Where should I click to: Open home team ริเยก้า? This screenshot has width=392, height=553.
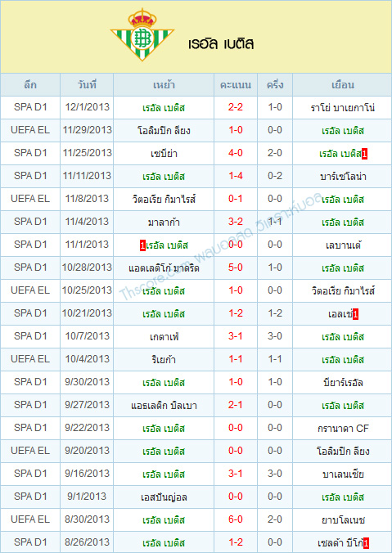(x=164, y=360)
